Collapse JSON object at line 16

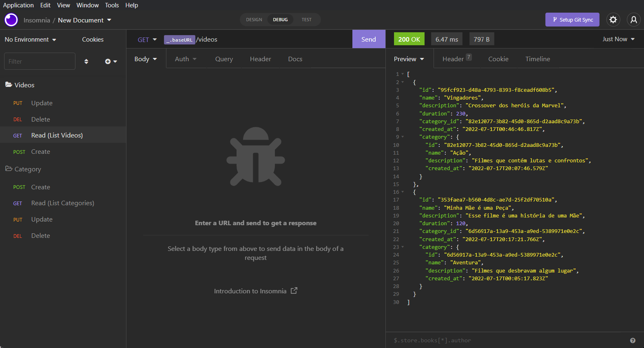click(x=403, y=192)
